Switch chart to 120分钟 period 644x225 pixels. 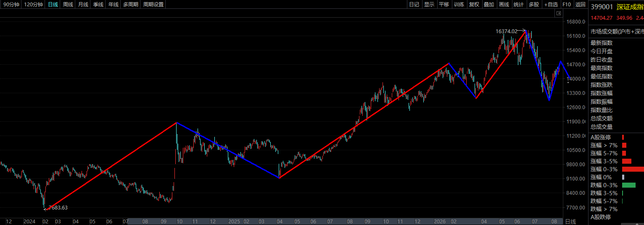34,4
